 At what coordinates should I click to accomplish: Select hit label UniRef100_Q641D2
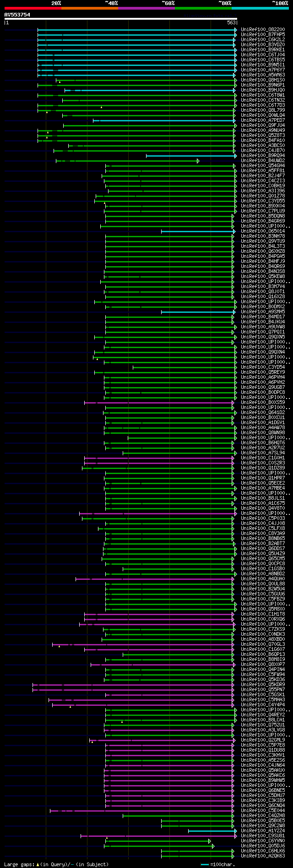point(263,413)
